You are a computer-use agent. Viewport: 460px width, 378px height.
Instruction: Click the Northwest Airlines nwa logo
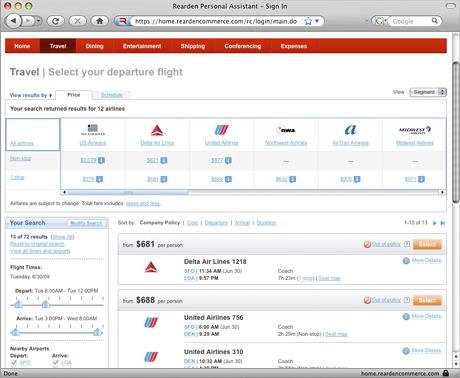(x=286, y=130)
